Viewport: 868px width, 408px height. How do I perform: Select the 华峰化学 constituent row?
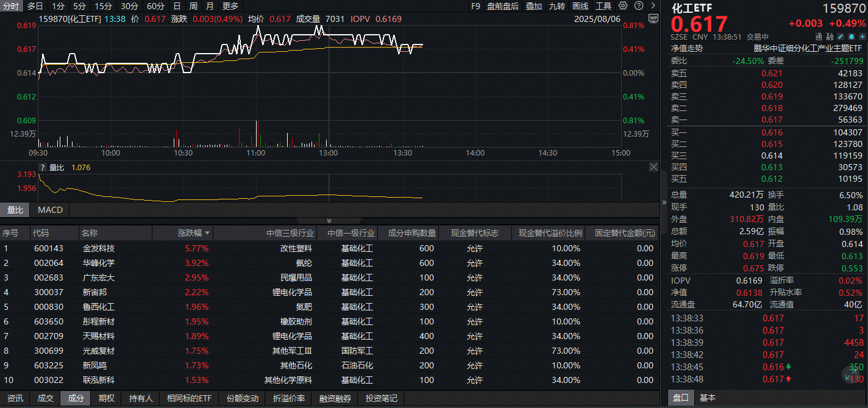pos(329,263)
